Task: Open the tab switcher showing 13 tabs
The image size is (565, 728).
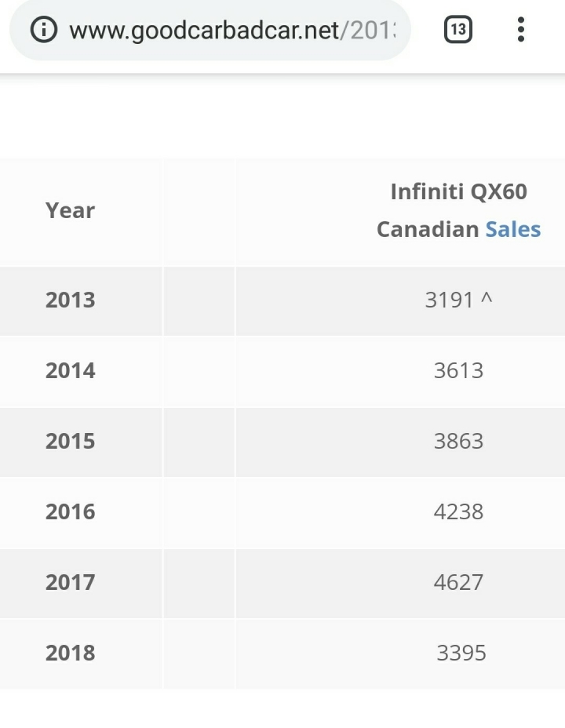Action: [458, 31]
